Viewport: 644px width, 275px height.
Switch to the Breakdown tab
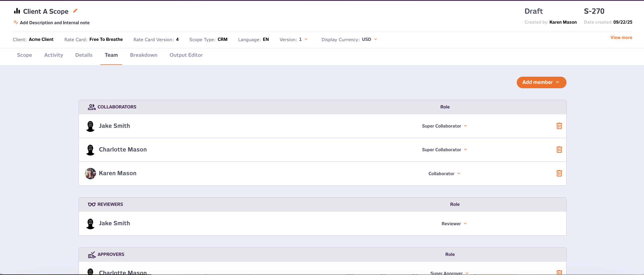(144, 55)
